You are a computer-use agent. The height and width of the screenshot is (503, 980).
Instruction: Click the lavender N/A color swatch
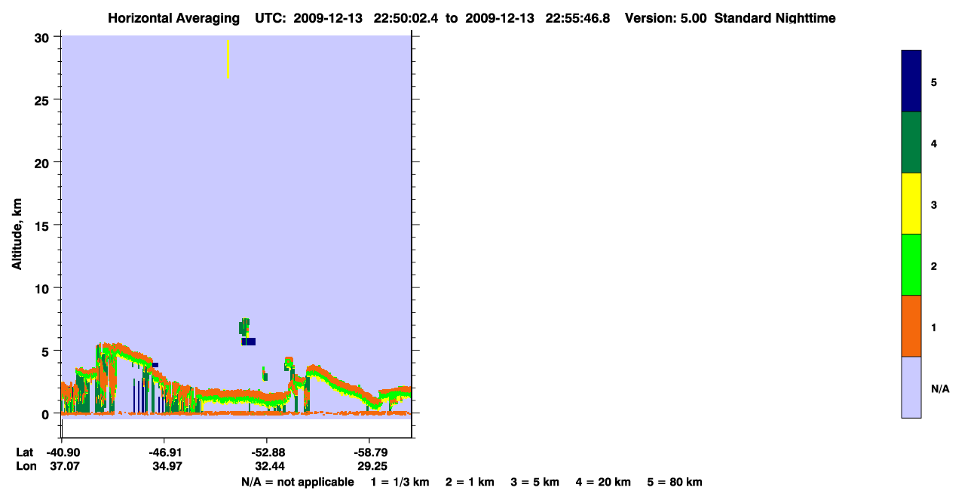pos(911,387)
